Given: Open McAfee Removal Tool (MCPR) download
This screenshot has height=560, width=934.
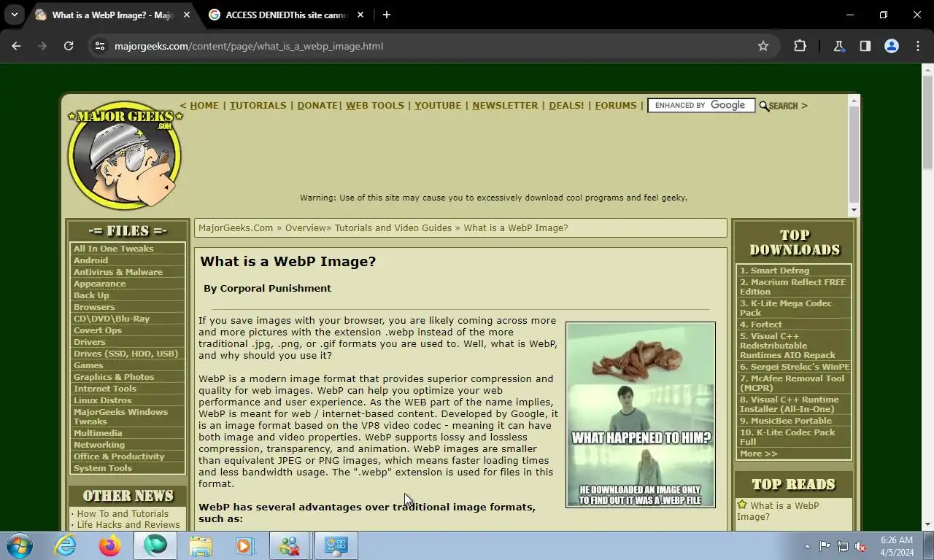Looking at the screenshot, I should [x=792, y=383].
